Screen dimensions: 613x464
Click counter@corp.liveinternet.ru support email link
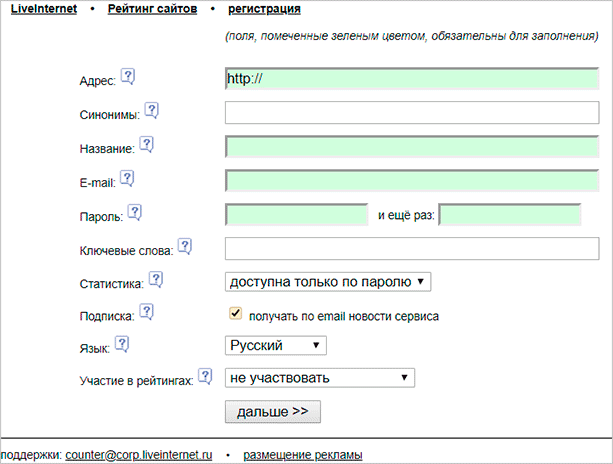(139, 455)
